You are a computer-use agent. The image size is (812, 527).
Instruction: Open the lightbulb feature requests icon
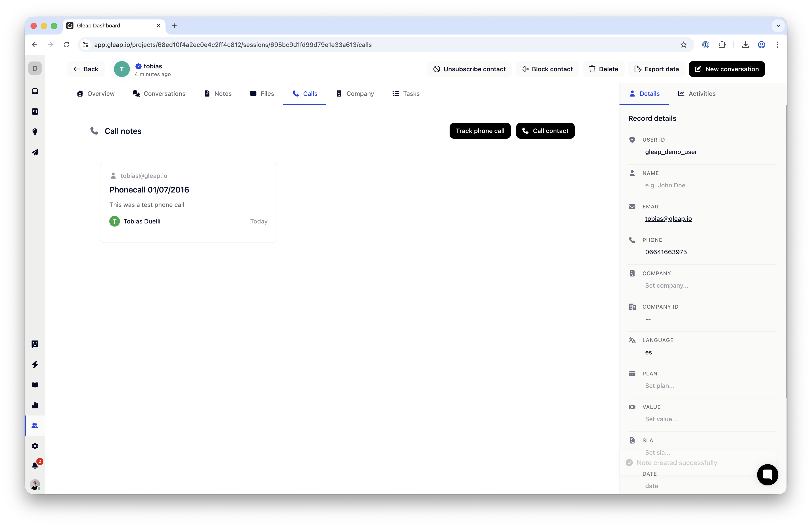[x=35, y=132]
